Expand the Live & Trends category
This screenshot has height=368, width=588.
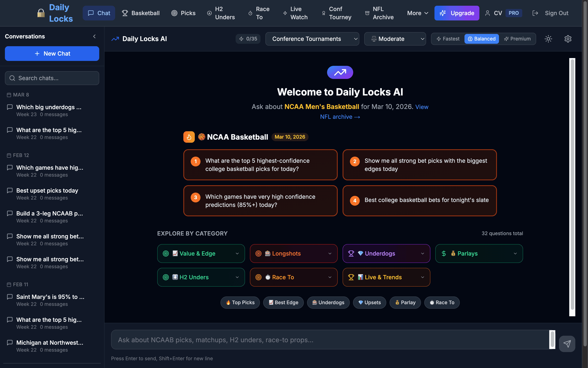tap(386, 277)
